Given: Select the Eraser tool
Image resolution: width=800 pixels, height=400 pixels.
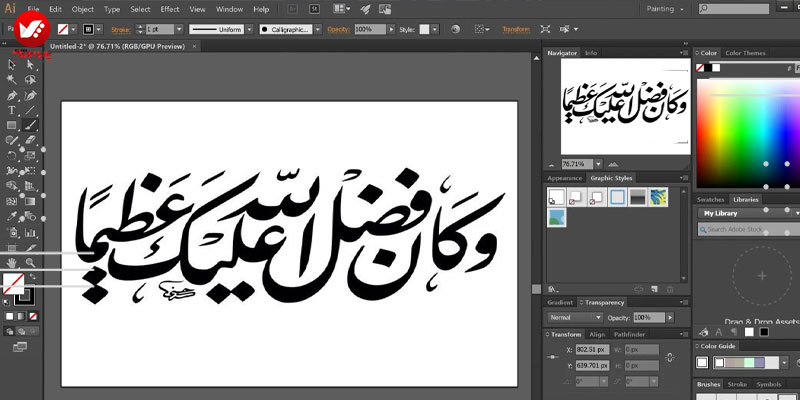Looking at the screenshot, I should [30, 140].
